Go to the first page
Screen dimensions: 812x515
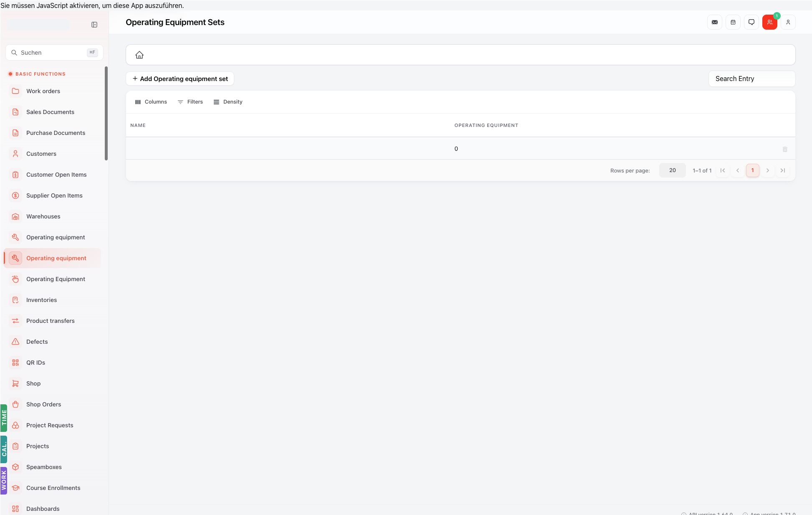click(723, 170)
